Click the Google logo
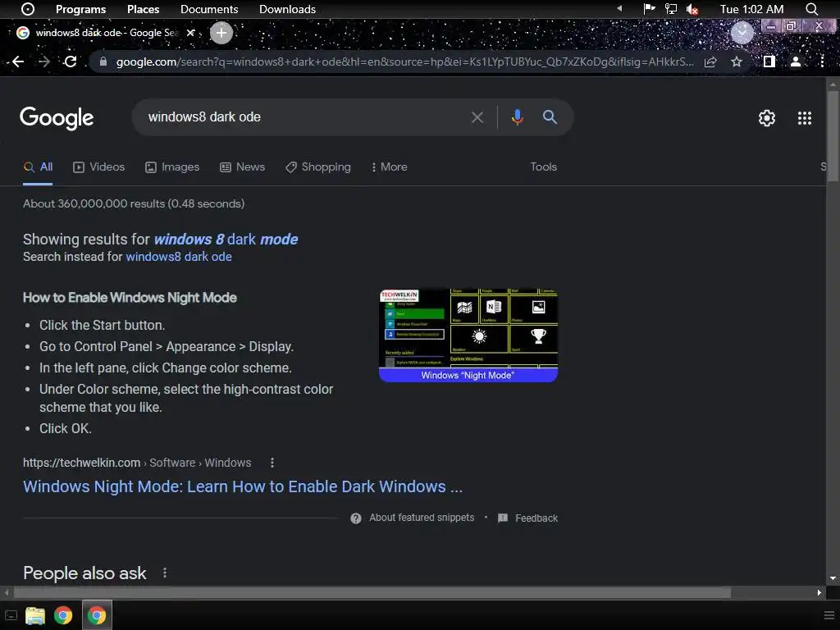Viewport: 840px width, 630px height. [57, 118]
